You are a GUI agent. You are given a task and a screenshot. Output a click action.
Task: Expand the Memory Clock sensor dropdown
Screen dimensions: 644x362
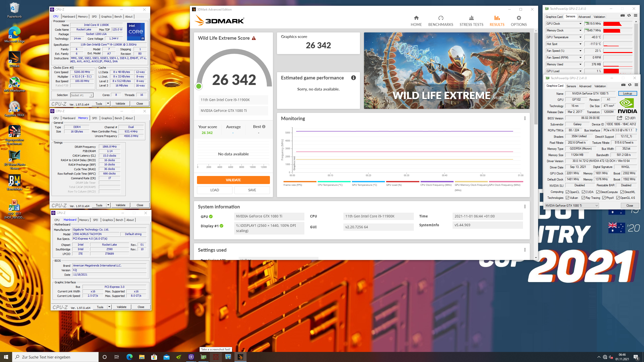point(580,30)
